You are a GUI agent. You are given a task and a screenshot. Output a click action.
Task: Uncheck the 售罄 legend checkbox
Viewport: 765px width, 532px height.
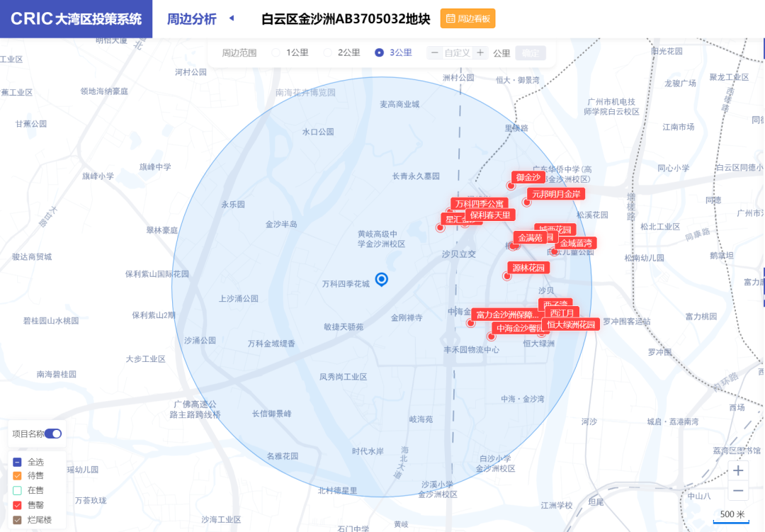tap(17, 505)
